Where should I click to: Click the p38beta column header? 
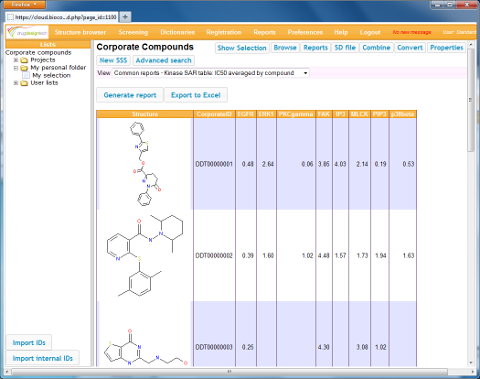coord(403,114)
